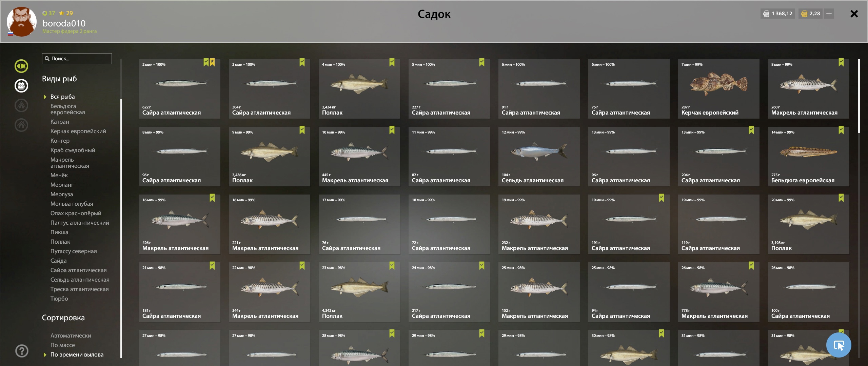Viewport: 868px width, 366px height.
Task: Click the plus icon to add gold
Action: click(829, 14)
